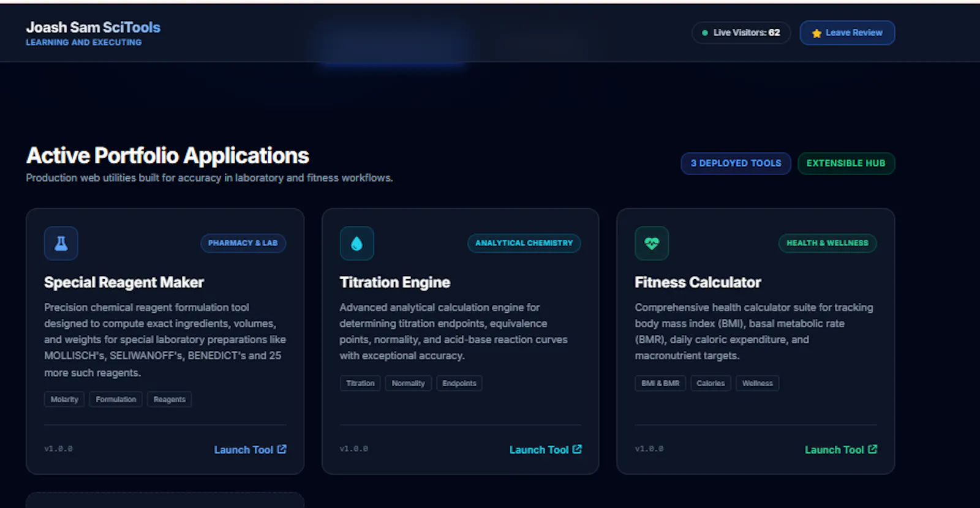Click the droplet icon on Titration Engine card
The height and width of the screenshot is (508, 980).
point(356,244)
